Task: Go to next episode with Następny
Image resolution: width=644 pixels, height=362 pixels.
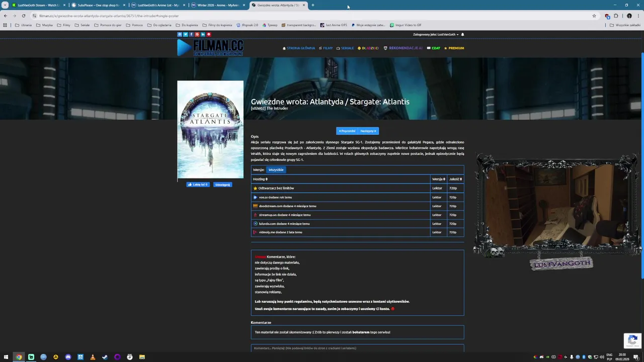Action: tap(368, 131)
